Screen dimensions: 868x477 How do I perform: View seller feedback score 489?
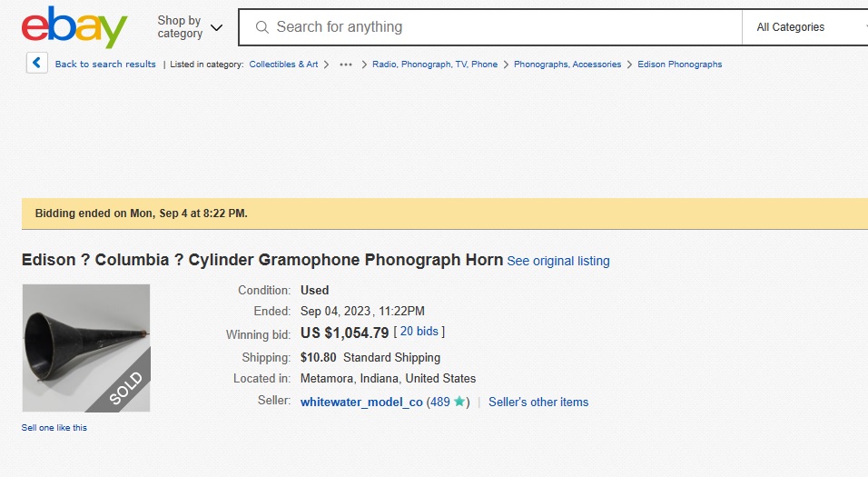440,402
